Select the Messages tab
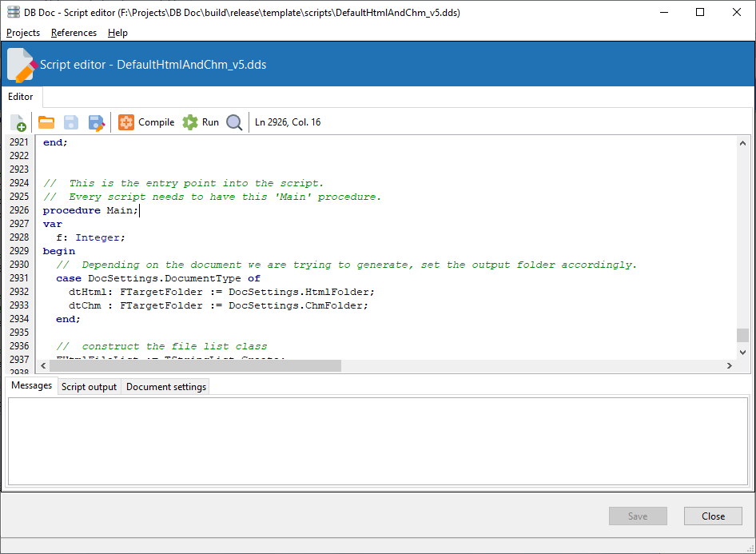Viewport: 756px width, 554px height. tap(32, 386)
